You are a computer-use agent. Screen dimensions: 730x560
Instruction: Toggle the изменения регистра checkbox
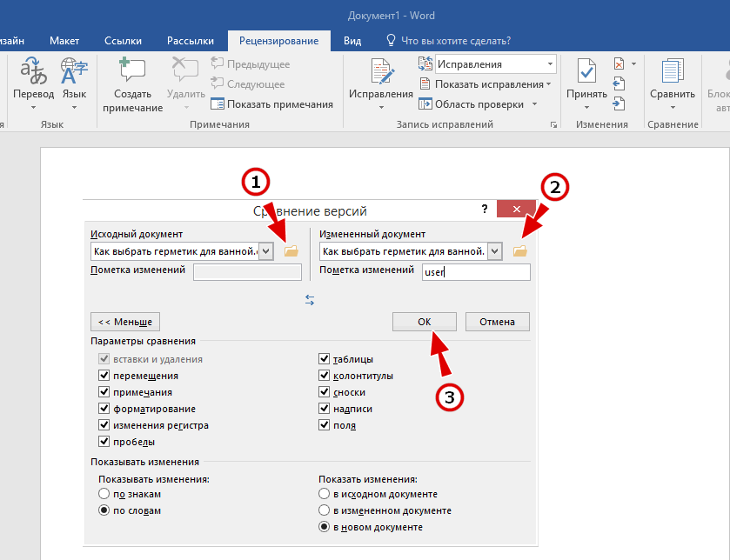104,425
